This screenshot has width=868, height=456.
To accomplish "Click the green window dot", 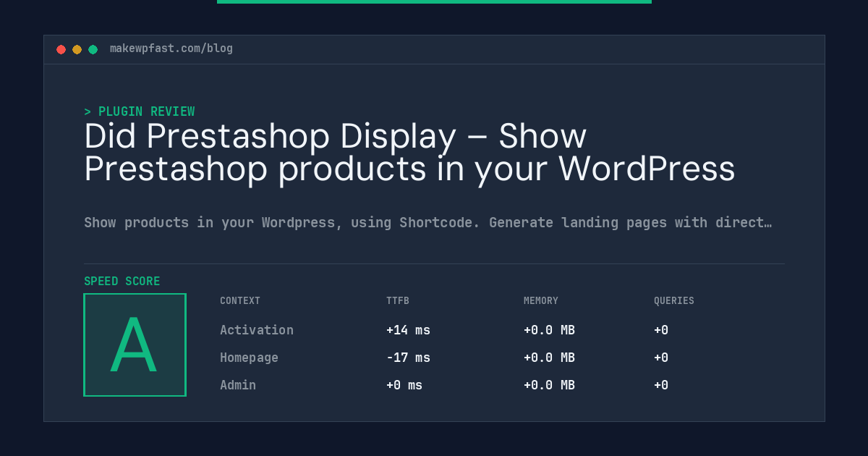I will (93, 49).
